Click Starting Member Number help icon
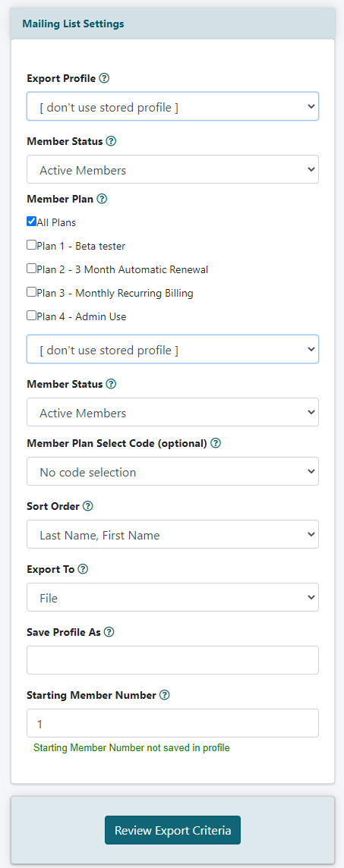 [x=164, y=695]
